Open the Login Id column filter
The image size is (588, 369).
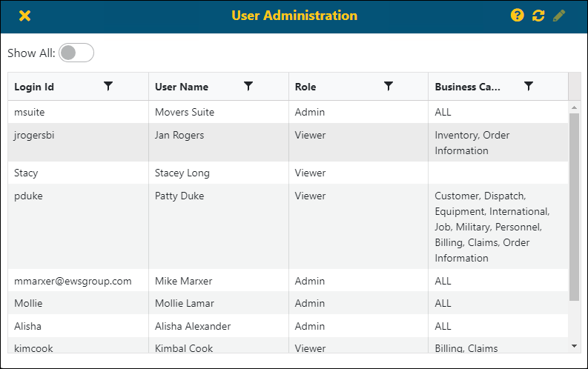point(108,87)
